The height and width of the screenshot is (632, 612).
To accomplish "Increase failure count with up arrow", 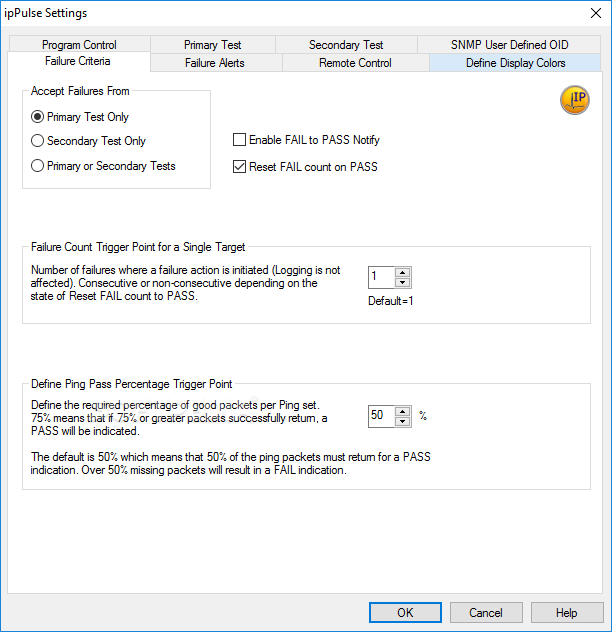I will click(x=402, y=272).
